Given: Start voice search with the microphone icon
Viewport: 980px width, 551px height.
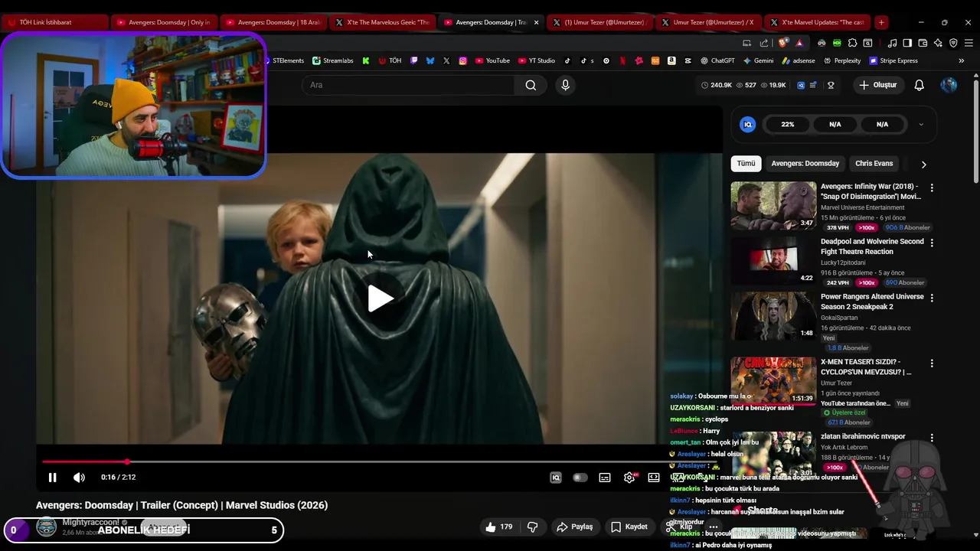Looking at the screenshot, I should tap(565, 85).
